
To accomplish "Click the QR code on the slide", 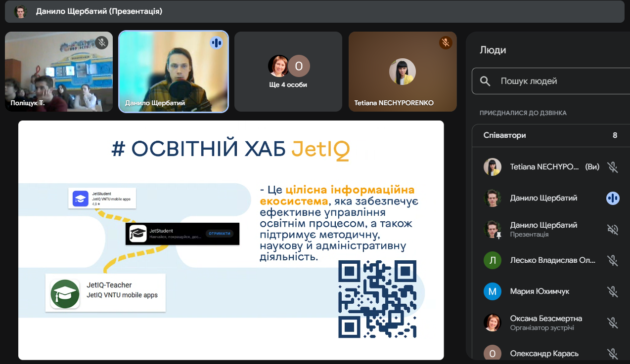I will coord(377,299).
